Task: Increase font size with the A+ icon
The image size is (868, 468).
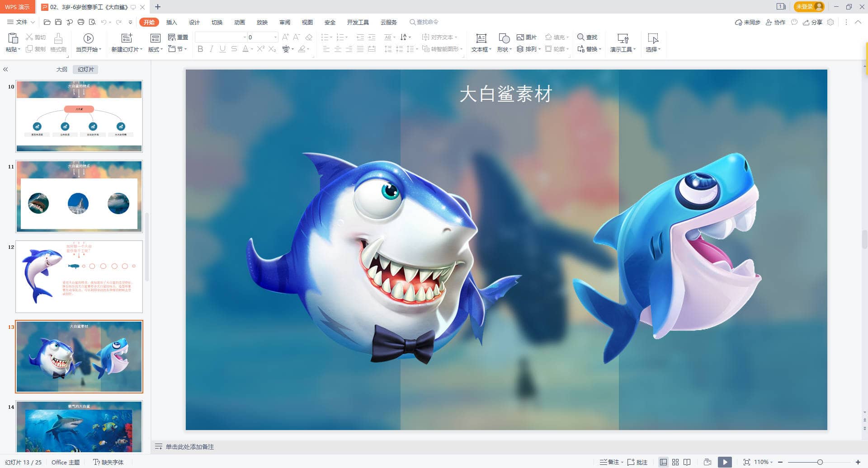Action: coord(285,37)
